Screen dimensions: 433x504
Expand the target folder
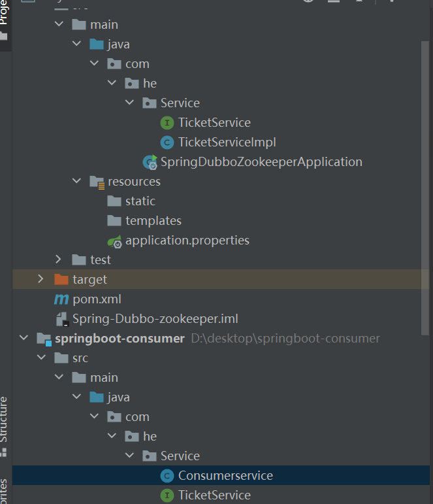[41, 280]
